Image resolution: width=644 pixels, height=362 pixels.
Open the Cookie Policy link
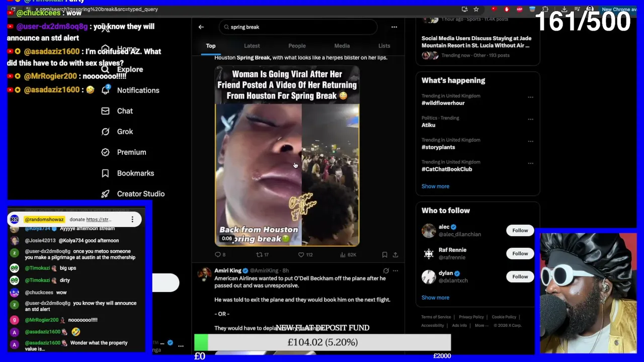click(504, 317)
